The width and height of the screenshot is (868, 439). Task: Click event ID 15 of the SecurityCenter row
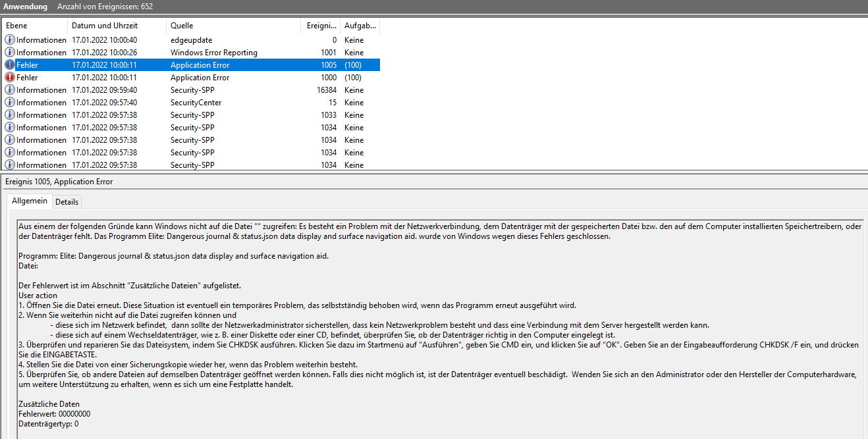[333, 103]
